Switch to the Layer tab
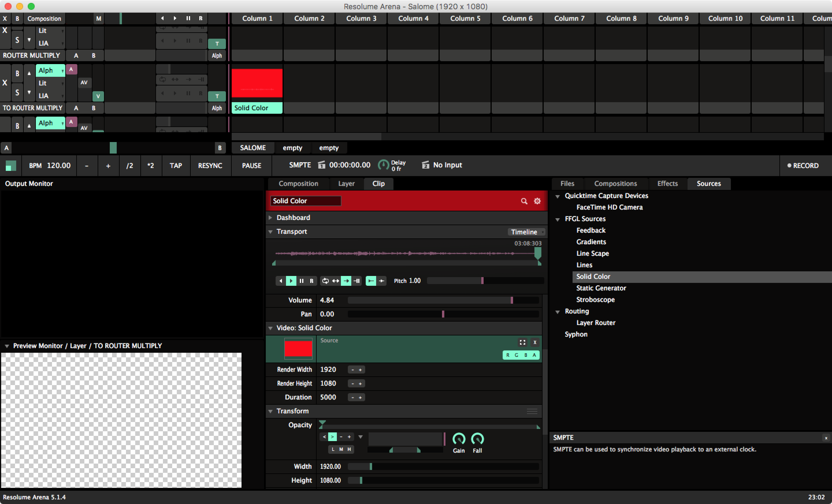 [x=346, y=184]
